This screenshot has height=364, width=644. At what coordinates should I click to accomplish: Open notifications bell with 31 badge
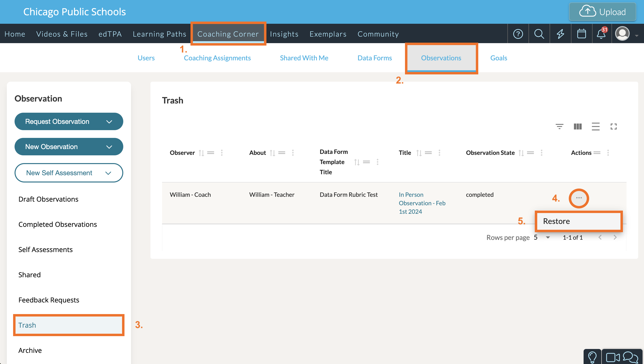pyautogui.click(x=601, y=34)
